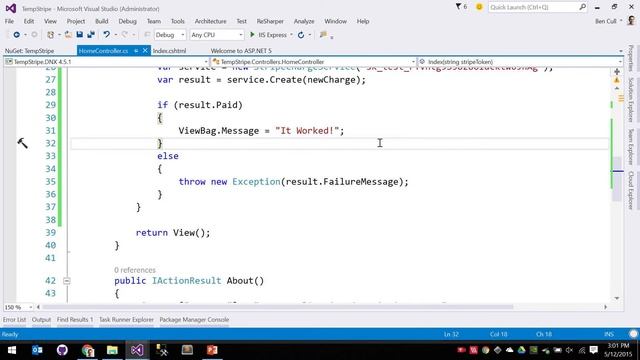Screen dimensions: 640x360
Task: Open the Build menu
Action: 102,21
